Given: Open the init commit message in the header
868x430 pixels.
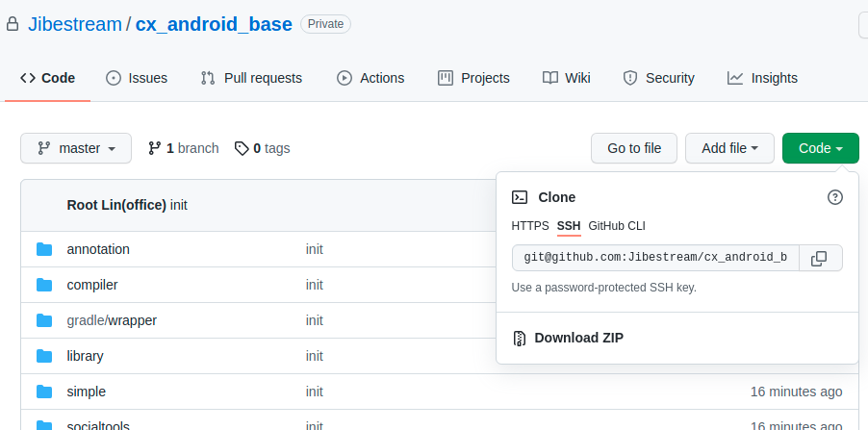Looking at the screenshot, I should tap(179, 205).
